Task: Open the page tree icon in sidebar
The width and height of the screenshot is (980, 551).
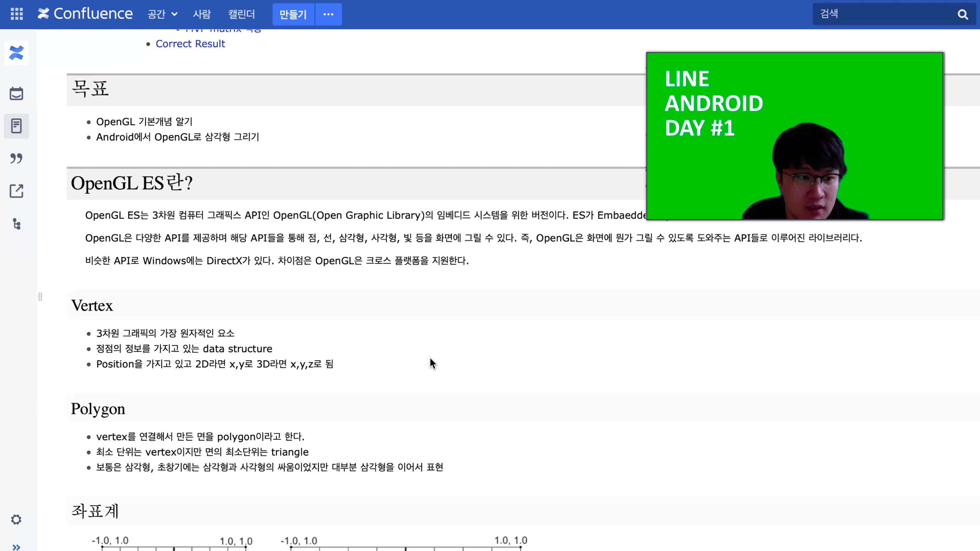Action: point(17,224)
